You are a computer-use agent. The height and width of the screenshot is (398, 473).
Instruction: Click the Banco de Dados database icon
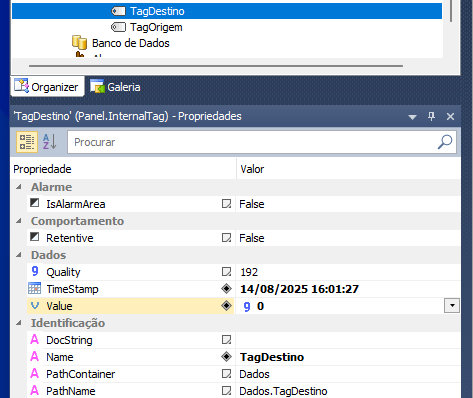click(x=79, y=42)
